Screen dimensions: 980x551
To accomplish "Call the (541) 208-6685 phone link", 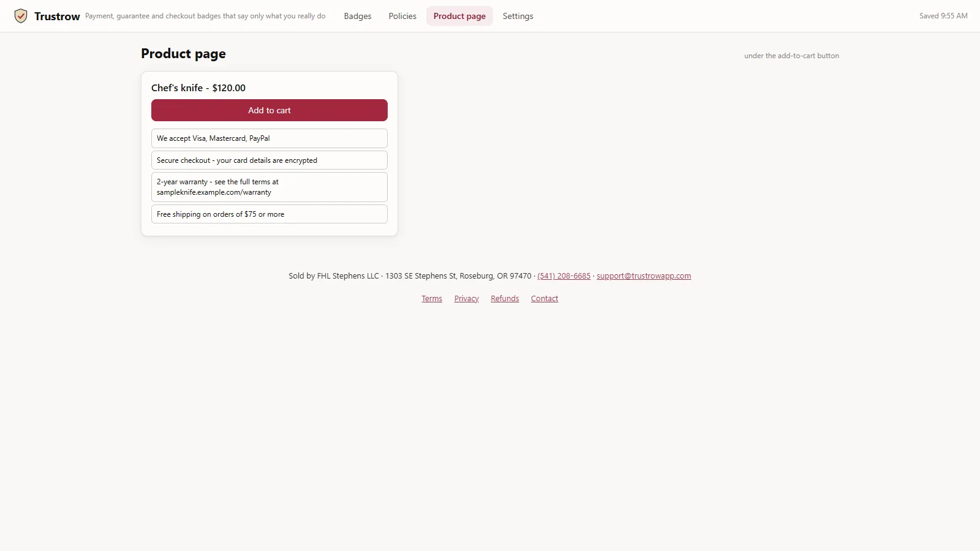I will (x=564, y=276).
